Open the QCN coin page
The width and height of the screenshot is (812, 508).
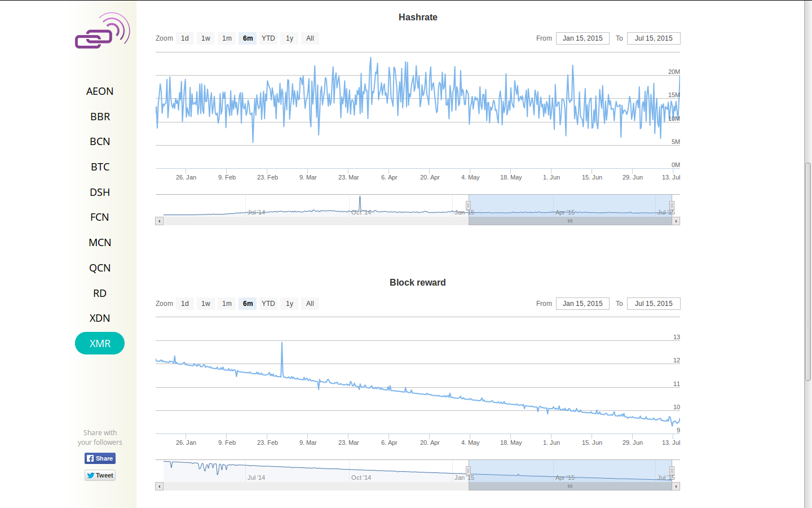point(100,268)
